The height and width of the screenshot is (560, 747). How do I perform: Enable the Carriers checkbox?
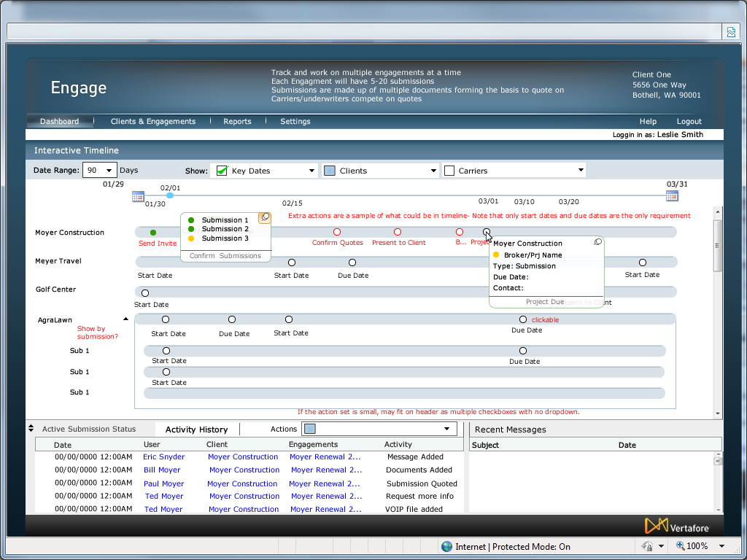pyautogui.click(x=449, y=171)
